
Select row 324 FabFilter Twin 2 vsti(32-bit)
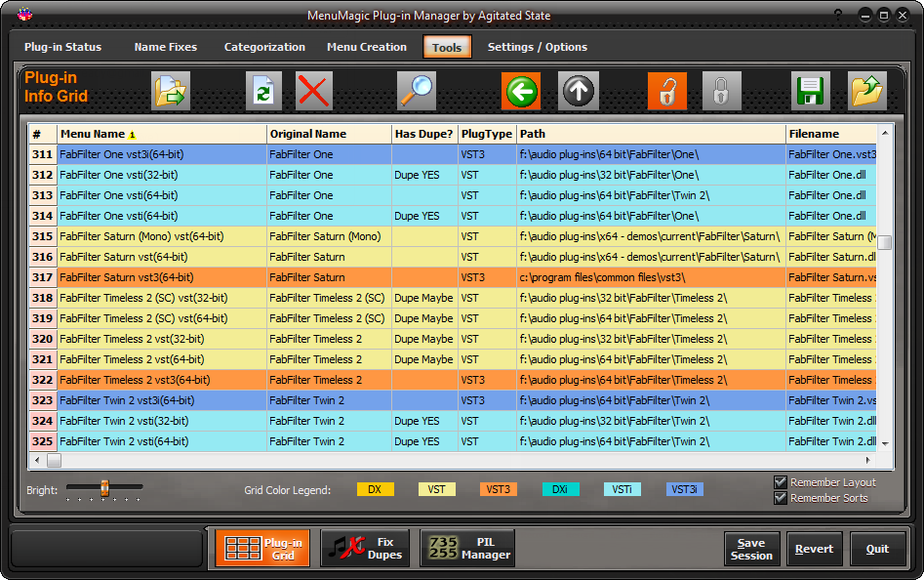point(452,421)
